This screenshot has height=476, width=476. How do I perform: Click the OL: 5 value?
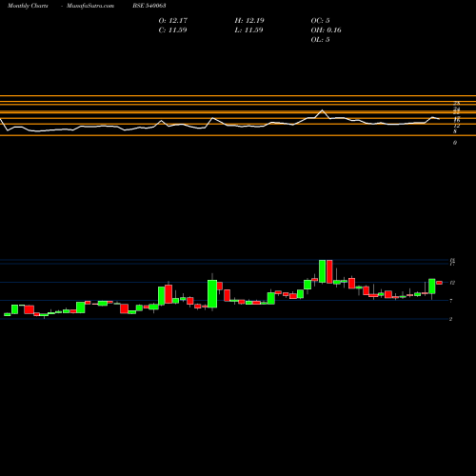click(320, 40)
